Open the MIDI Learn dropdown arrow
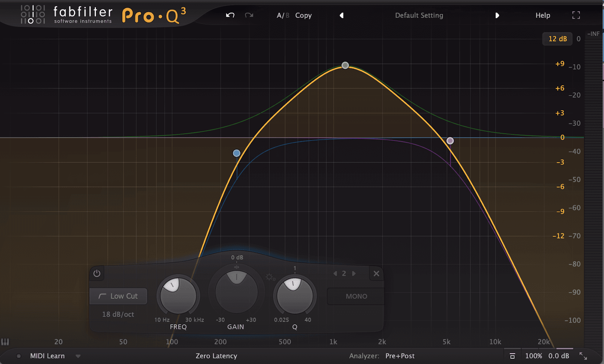This screenshot has height=364, width=604. [x=78, y=356]
